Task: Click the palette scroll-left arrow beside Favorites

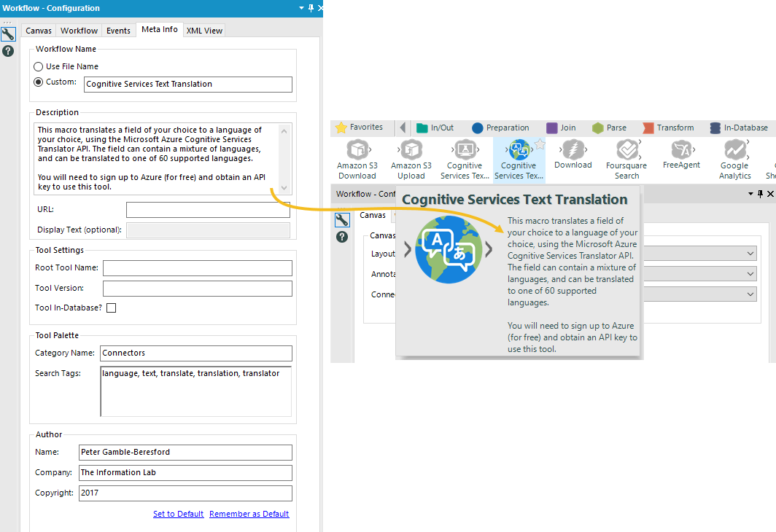Action: pos(403,128)
